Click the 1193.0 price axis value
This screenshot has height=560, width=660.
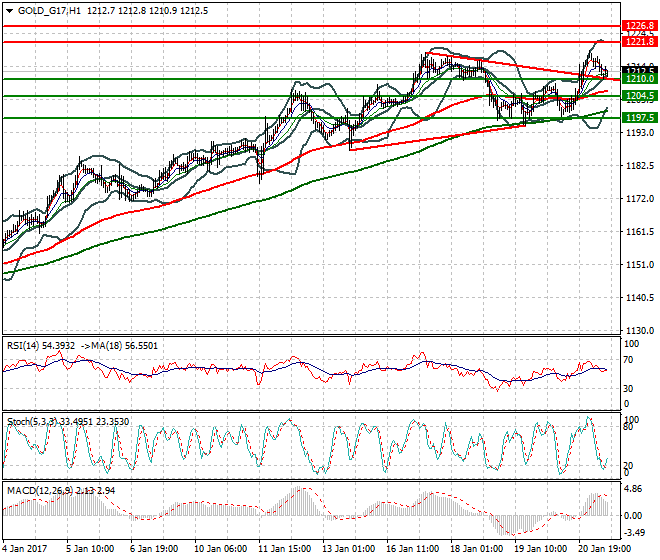[x=640, y=133]
